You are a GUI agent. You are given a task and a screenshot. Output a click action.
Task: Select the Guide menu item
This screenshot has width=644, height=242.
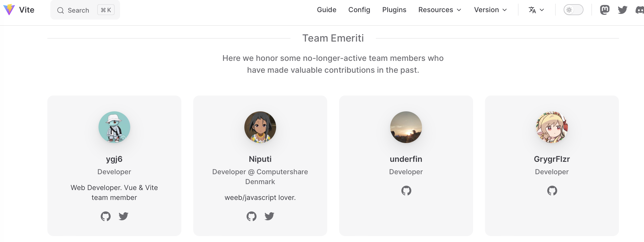coord(326,10)
